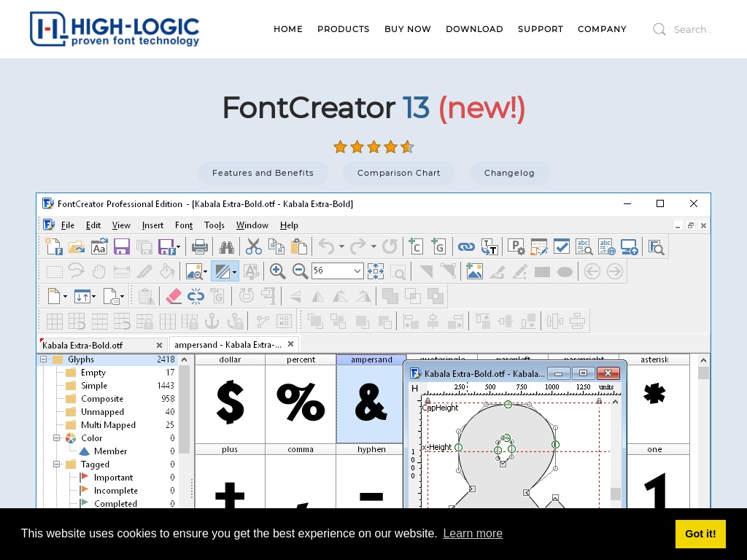Click the add background image icon
Viewport: 747px width, 560px height.
tap(474, 271)
